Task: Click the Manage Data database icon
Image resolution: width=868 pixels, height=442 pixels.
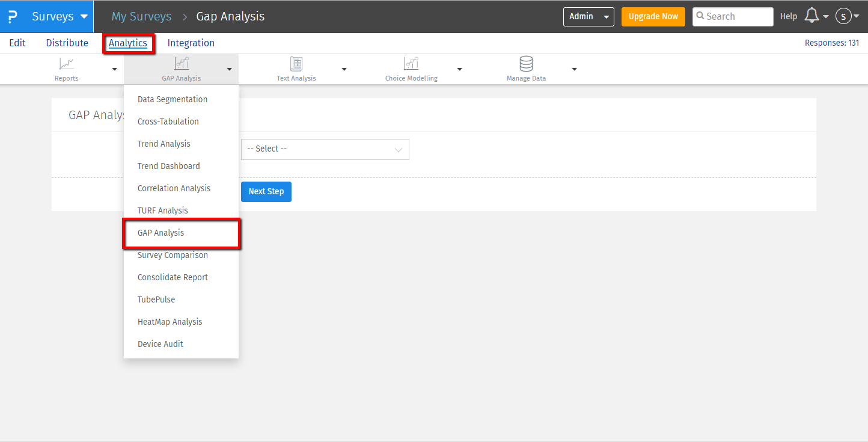Action: tap(526, 64)
